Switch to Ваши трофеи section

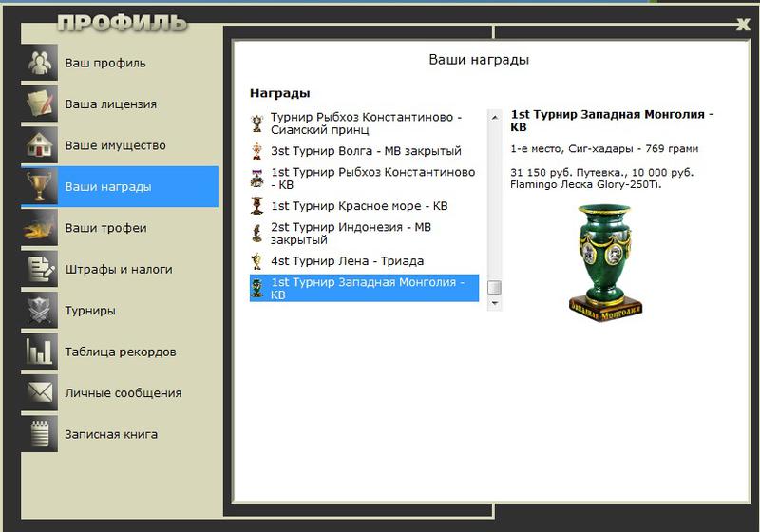(120, 228)
